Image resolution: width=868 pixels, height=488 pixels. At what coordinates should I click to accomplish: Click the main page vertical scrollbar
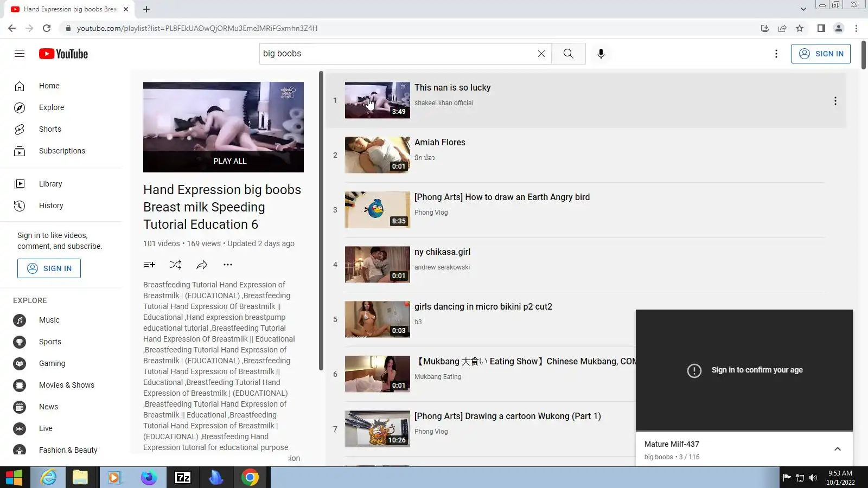tap(864, 55)
